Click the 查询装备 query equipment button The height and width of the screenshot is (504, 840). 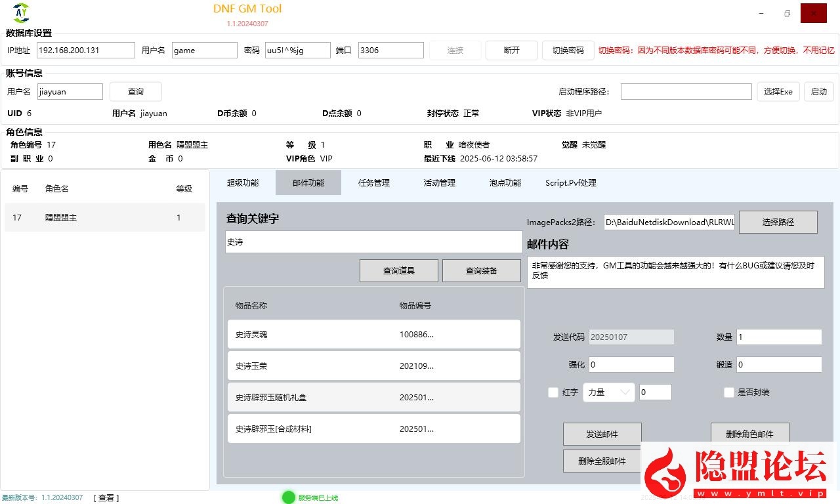pyautogui.click(x=481, y=270)
